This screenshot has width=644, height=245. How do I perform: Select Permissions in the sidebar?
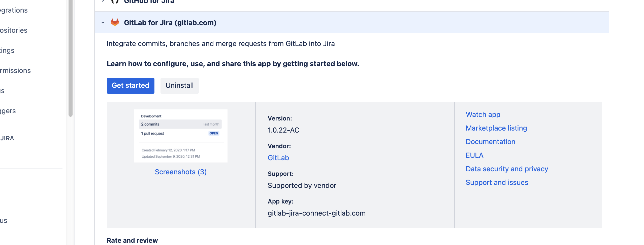pos(15,70)
